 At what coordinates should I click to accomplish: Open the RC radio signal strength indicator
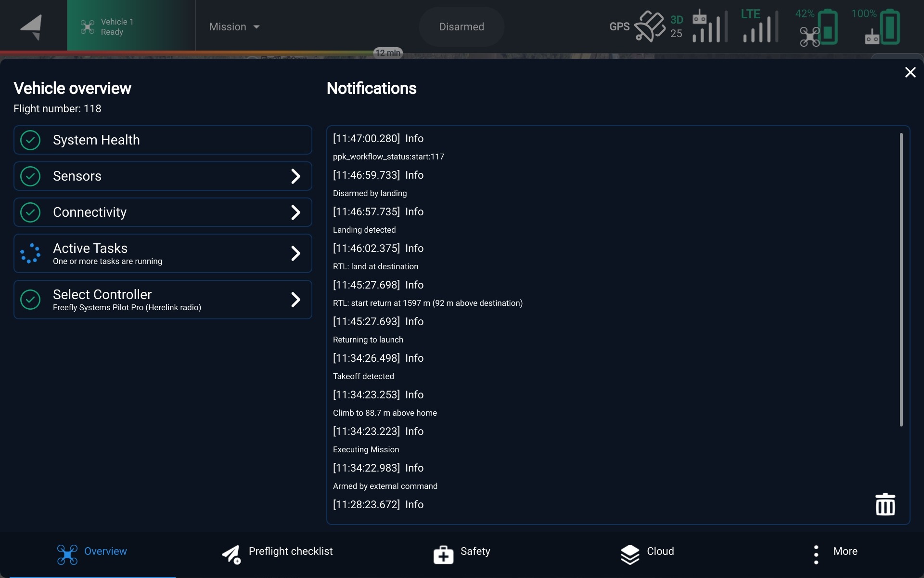click(709, 26)
